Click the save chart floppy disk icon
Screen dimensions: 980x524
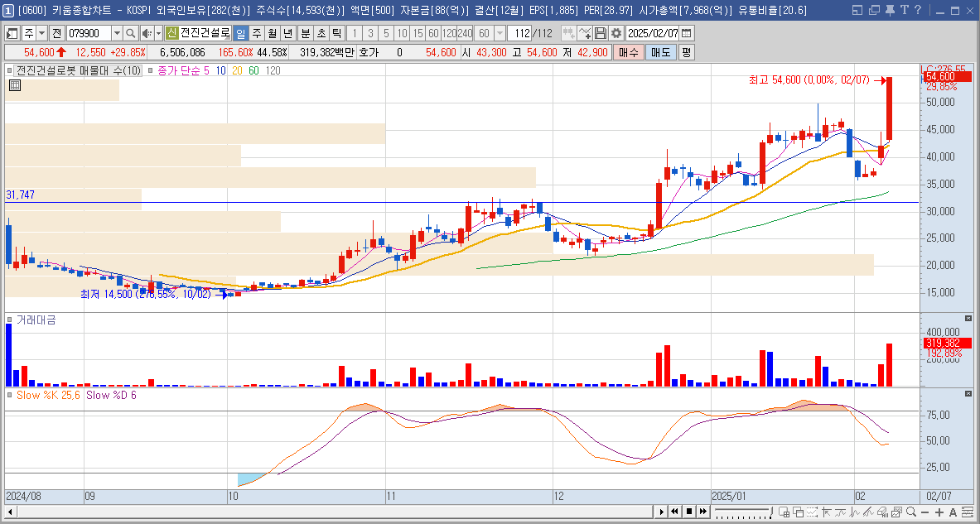coord(601,33)
